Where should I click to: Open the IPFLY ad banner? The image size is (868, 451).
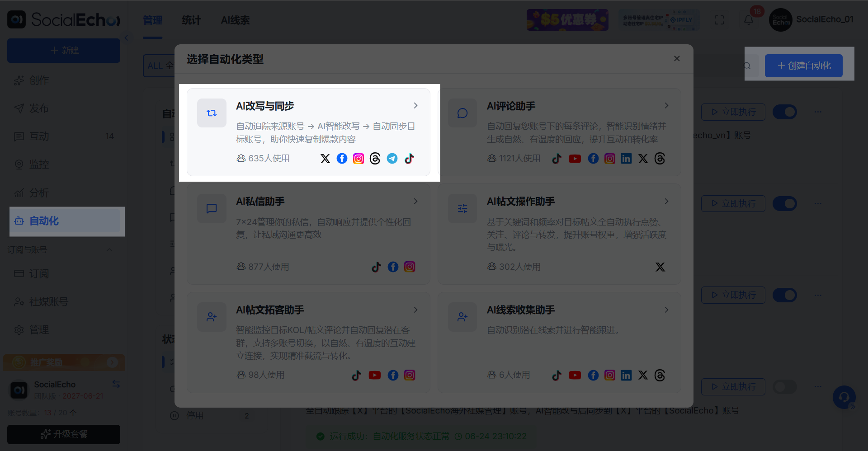[x=659, y=20]
